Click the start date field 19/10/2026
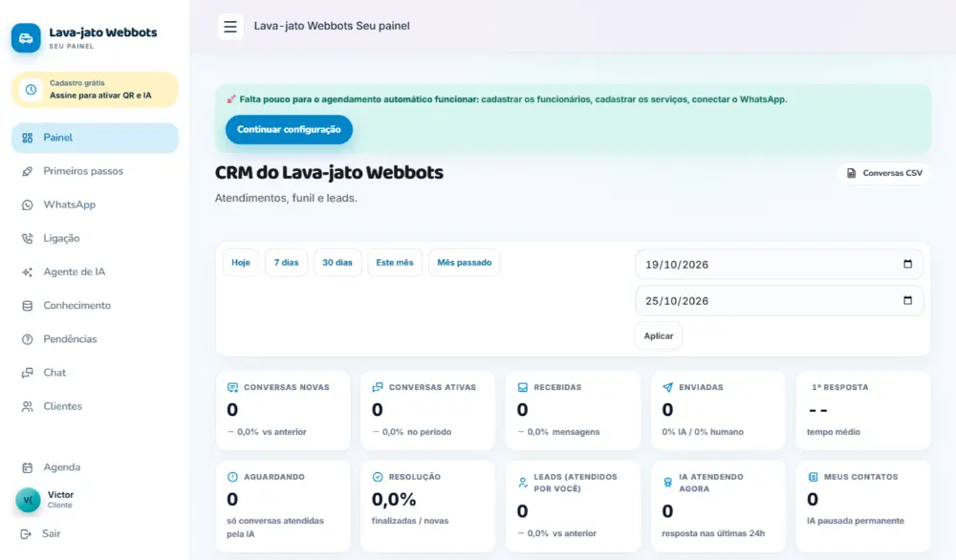Image resolution: width=956 pixels, height=560 pixels. (x=779, y=265)
